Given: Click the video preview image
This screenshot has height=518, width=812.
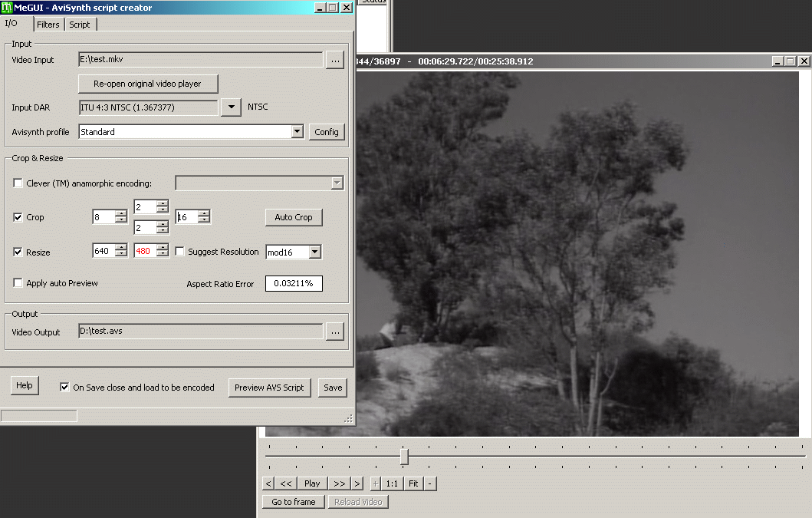Looking at the screenshot, I should pyautogui.click(x=577, y=253).
